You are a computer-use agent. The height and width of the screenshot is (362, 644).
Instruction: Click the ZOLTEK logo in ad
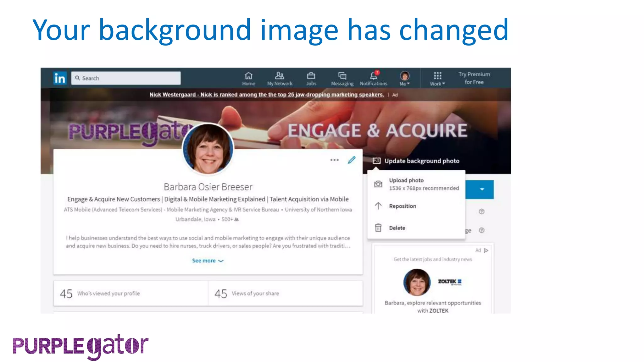(450, 282)
